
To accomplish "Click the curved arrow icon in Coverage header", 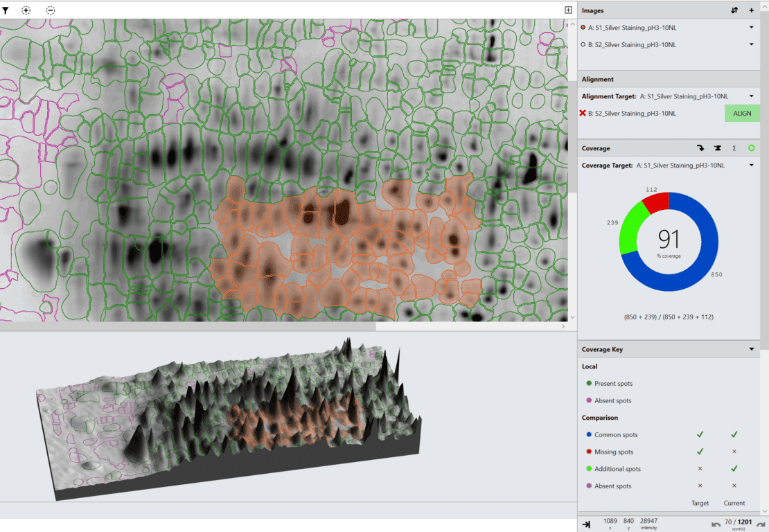I will point(700,148).
